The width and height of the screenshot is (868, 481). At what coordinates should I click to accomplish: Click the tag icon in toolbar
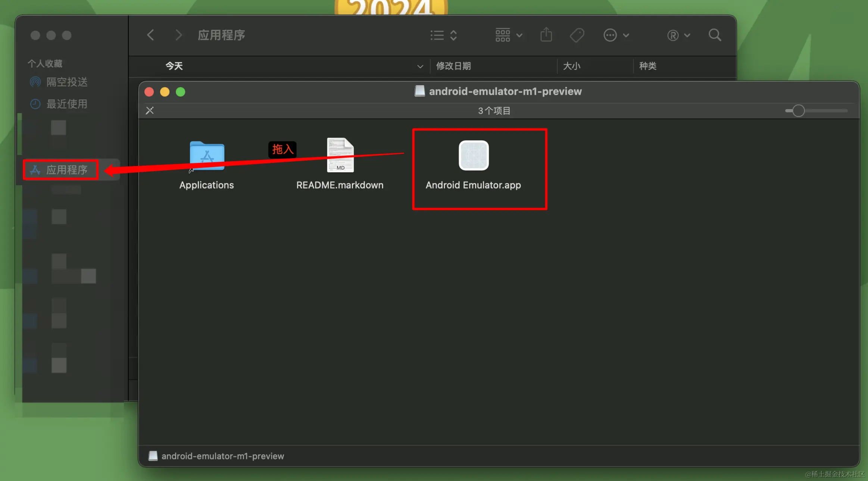click(577, 35)
